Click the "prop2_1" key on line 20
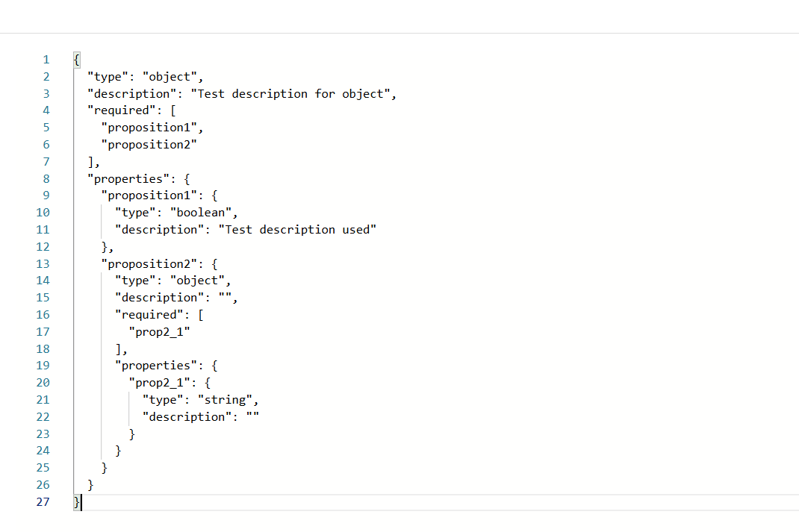Screen dimensions: 799x532 159,383
